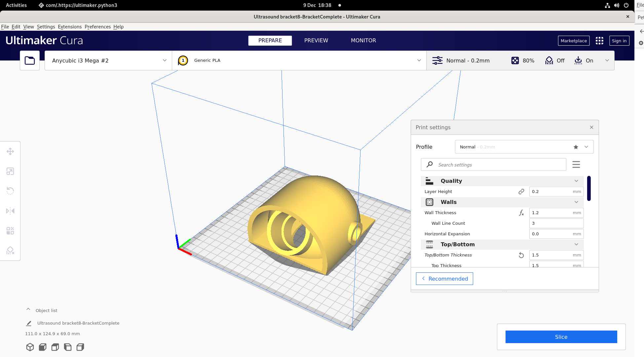The image size is (644, 357).
Task: Click Sign in button
Action: pyautogui.click(x=619, y=41)
